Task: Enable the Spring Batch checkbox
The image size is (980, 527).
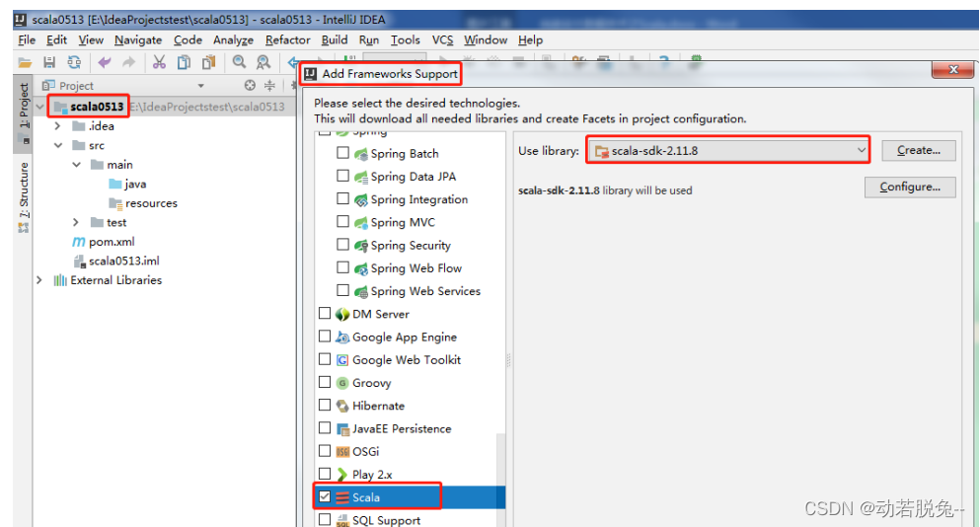Action: 342,153
